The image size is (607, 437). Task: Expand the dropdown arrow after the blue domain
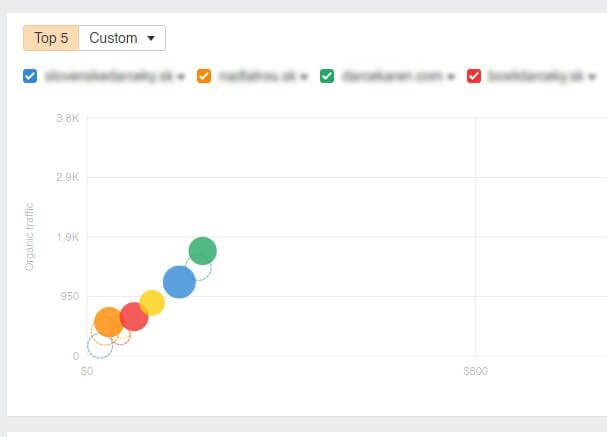click(181, 77)
